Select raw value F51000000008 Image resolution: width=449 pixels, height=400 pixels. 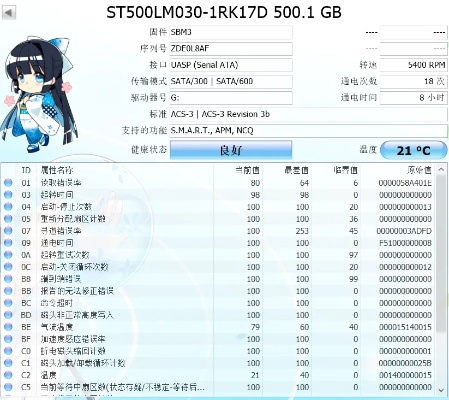pos(405,243)
